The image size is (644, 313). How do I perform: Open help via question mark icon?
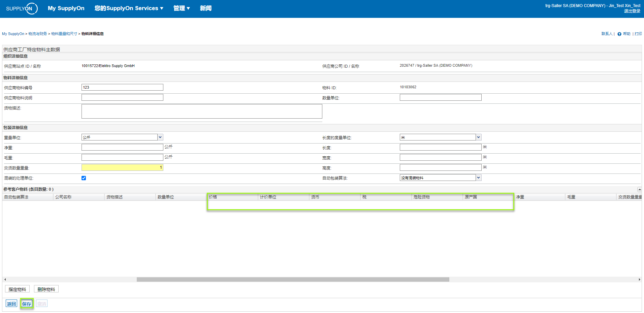tap(619, 34)
